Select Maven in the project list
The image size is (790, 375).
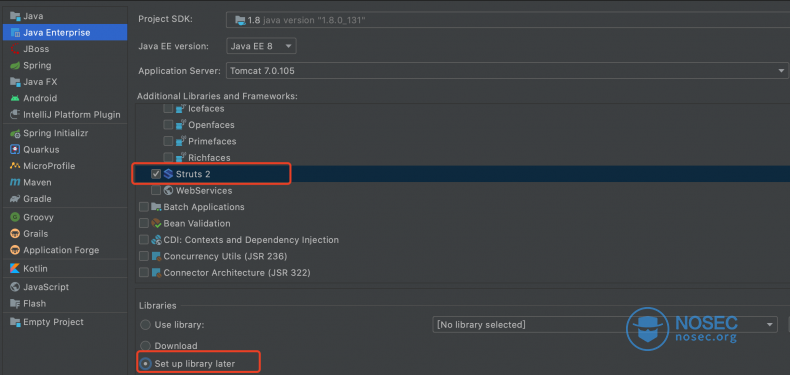[64, 182]
